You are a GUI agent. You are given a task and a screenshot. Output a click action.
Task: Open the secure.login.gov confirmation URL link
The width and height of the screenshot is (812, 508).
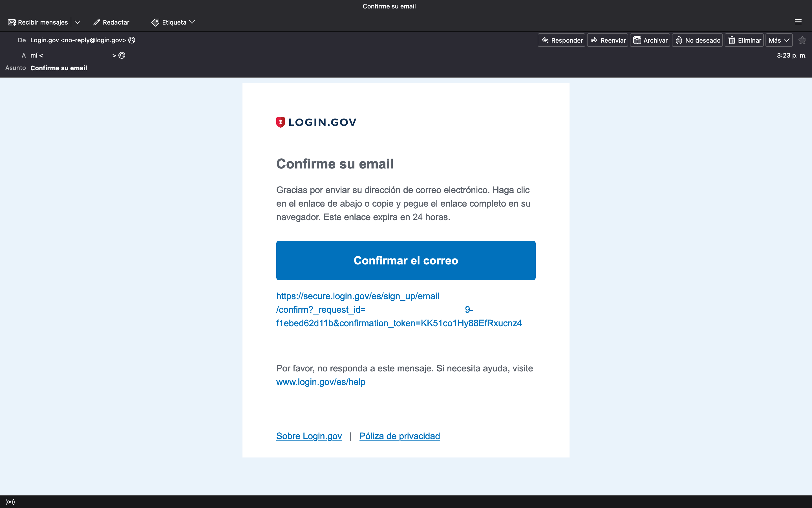[399, 309]
